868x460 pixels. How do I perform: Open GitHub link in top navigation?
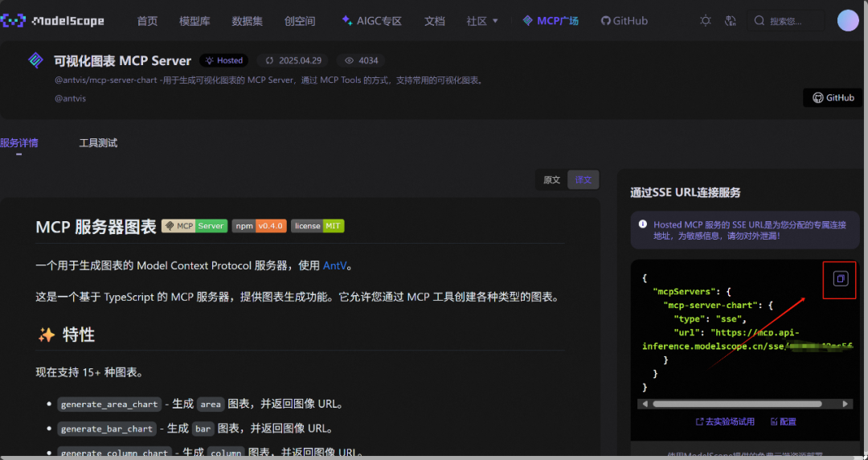[x=624, y=21]
